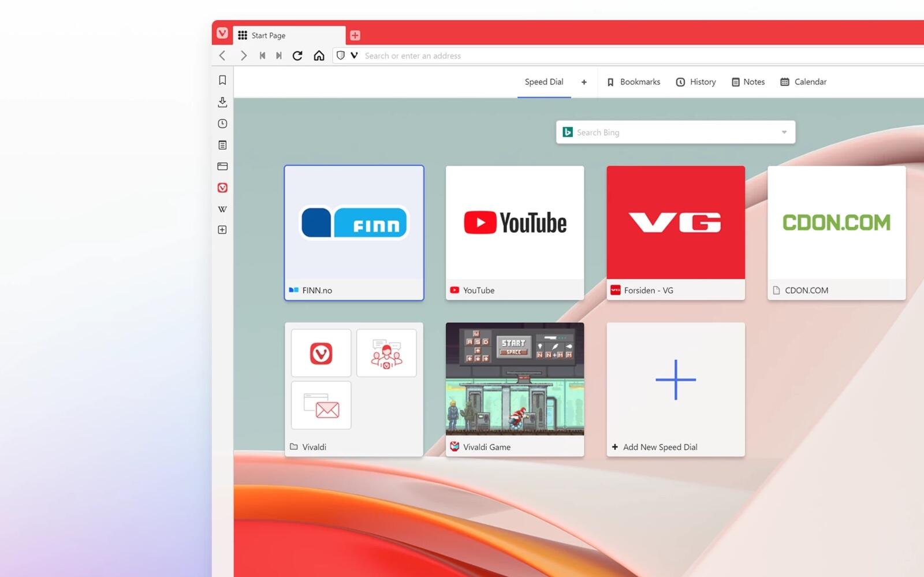
Task: Click the Forsiden - VG title text
Action: pos(649,291)
